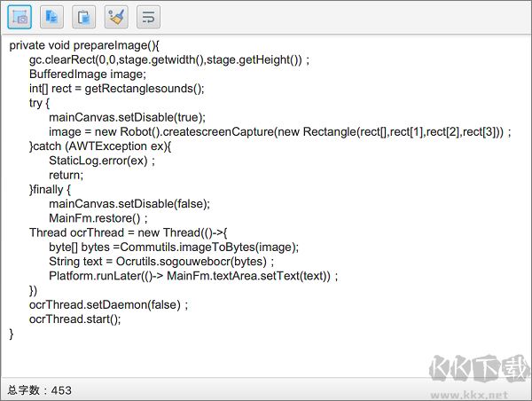532x401 pixels.
Task: Click the 'gc.clearRect' code line
Action: coord(169,60)
